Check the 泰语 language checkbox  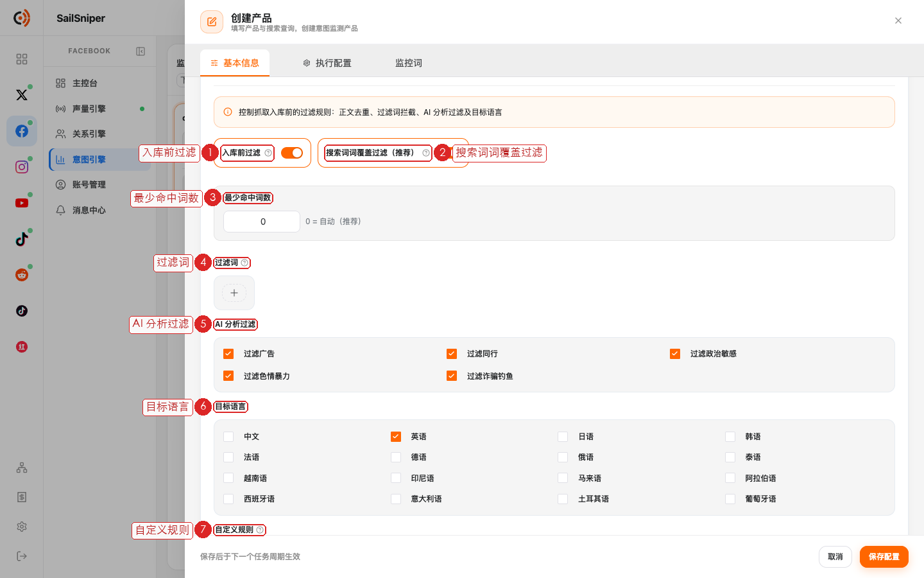(730, 457)
